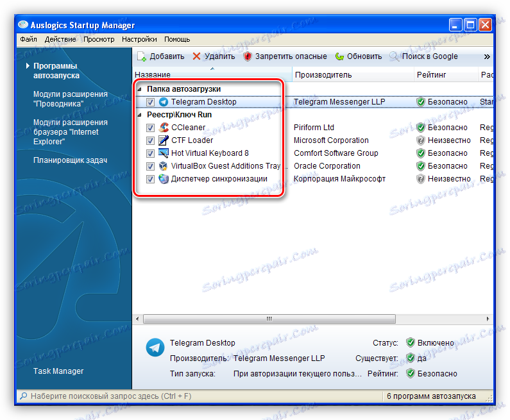510x420 pixels.
Task: Click the Add (Добавить) toolbar icon
Action: pyautogui.click(x=142, y=56)
